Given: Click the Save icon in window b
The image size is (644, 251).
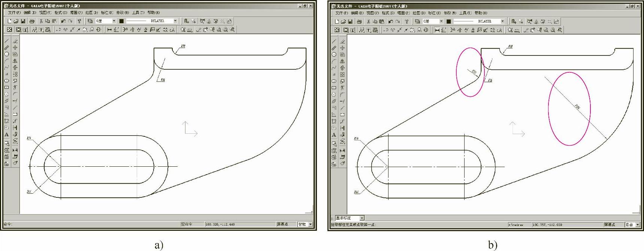Looking at the screenshot, I should [350, 22].
